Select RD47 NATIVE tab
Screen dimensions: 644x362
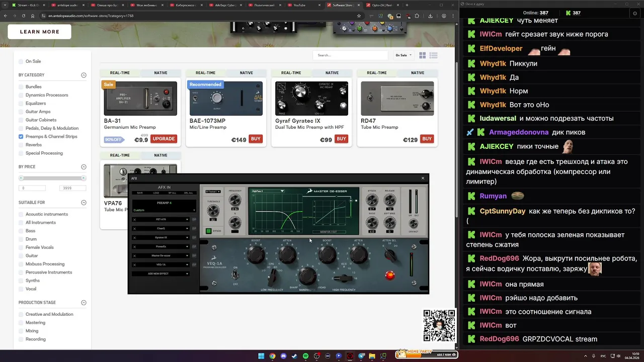click(418, 73)
